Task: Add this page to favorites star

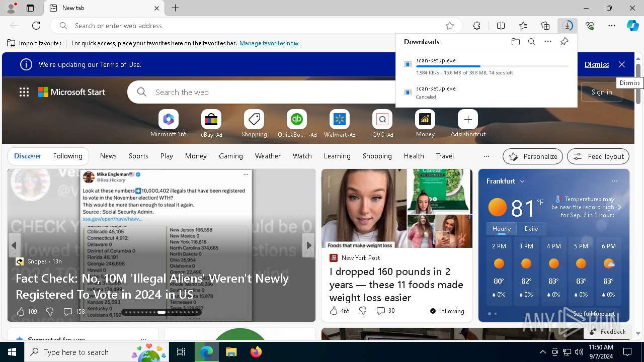Action: tap(450, 26)
